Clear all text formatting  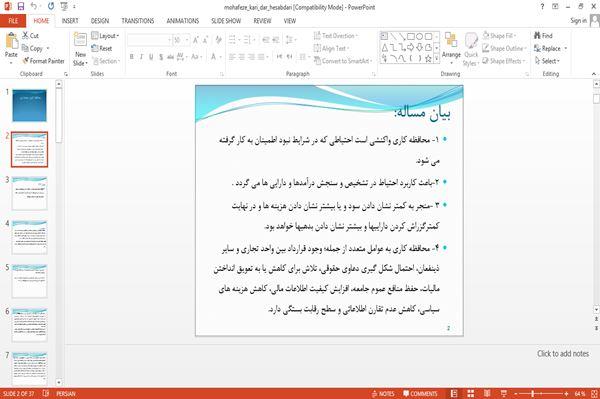click(x=218, y=40)
